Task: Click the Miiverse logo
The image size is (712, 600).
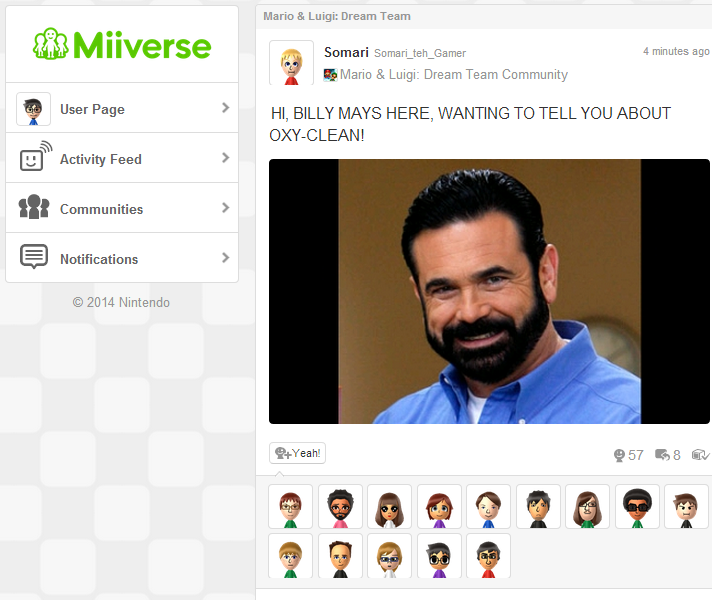Action: (122, 45)
